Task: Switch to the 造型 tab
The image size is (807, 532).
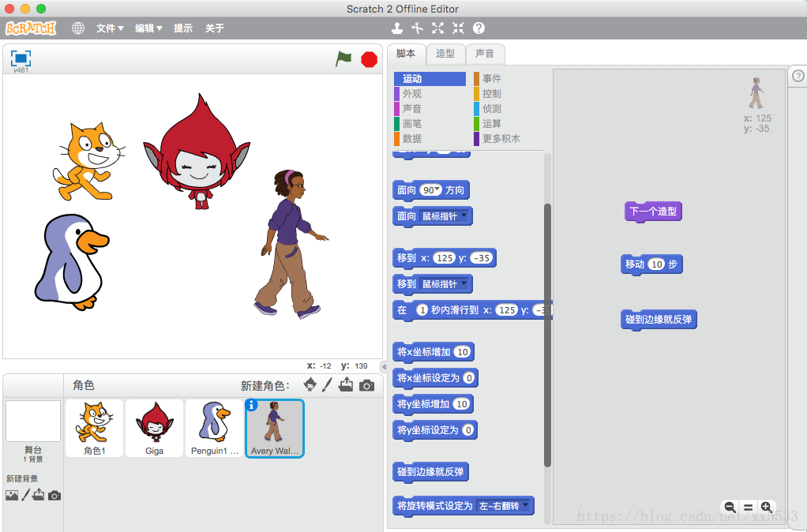Action: [x=445, y=54]
